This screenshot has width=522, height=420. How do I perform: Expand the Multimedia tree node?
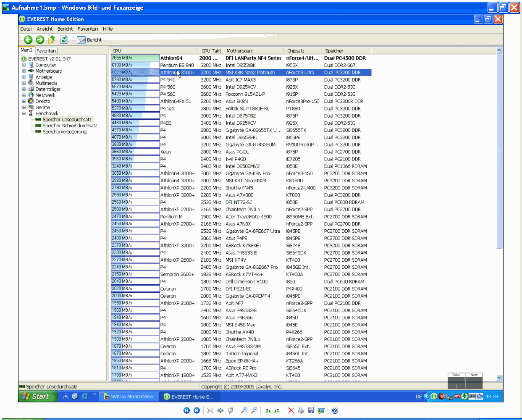point(24,83)
